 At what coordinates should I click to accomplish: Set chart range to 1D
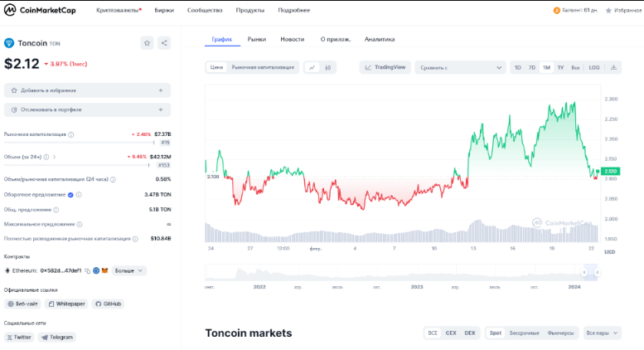click(x=518, y=67)
